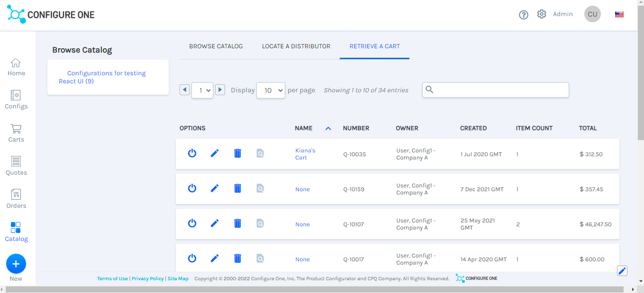Image resolution: width=644 pixels, height=293 pixels.
Task: Switch to Locate a Distributor tab
Action: point(296,46)
